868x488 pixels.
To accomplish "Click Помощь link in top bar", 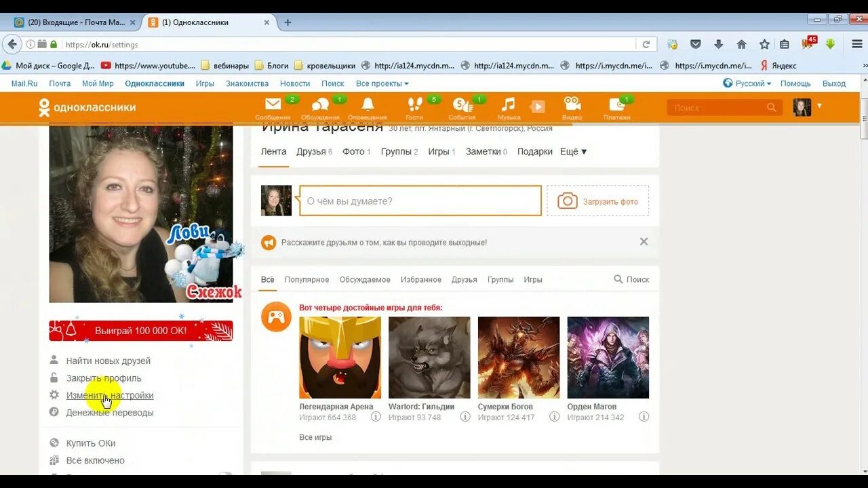I will click(x=795, y=83).
